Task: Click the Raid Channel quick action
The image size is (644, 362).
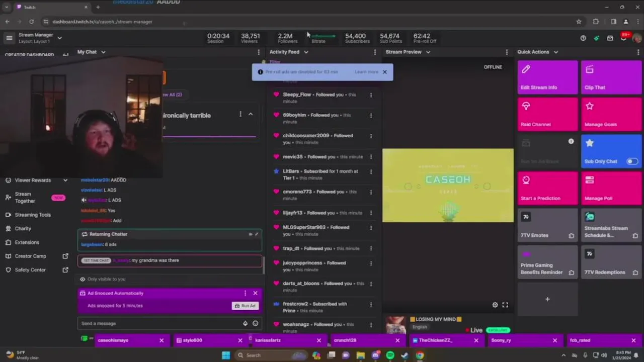Action: pyautogui.click(x=547, y=114)
